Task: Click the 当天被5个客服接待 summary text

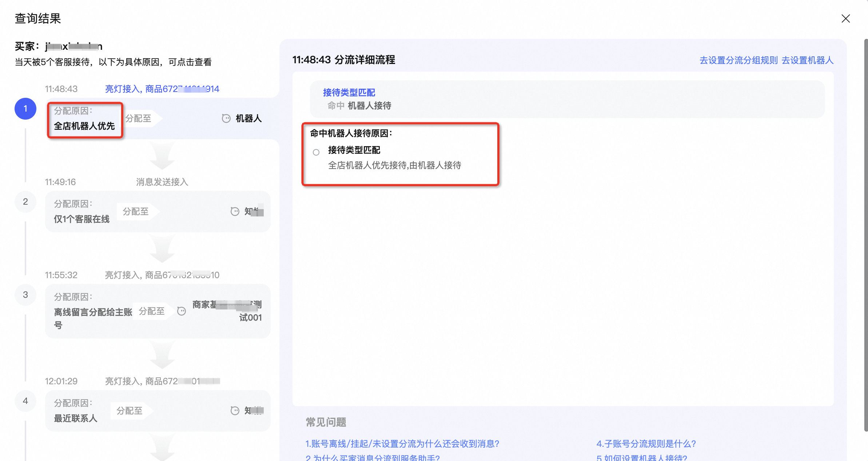Action: pyautogui.click(x=113, y=62)
